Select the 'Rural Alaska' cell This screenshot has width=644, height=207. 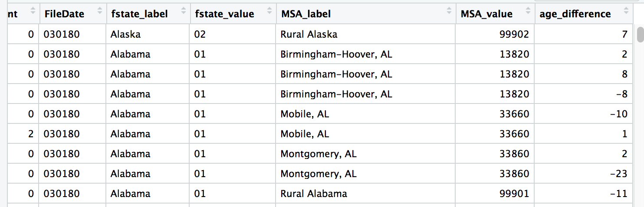tap(309, 34)
